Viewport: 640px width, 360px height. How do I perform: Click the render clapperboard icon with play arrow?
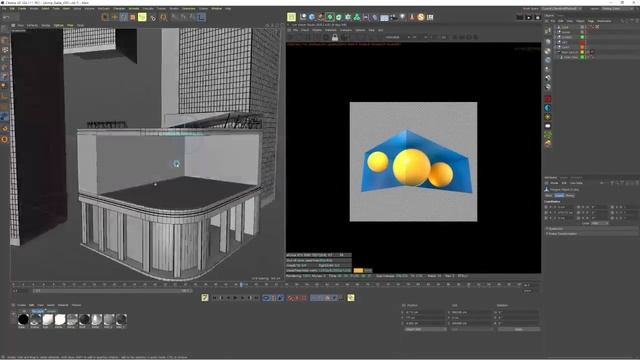point(529,17)
